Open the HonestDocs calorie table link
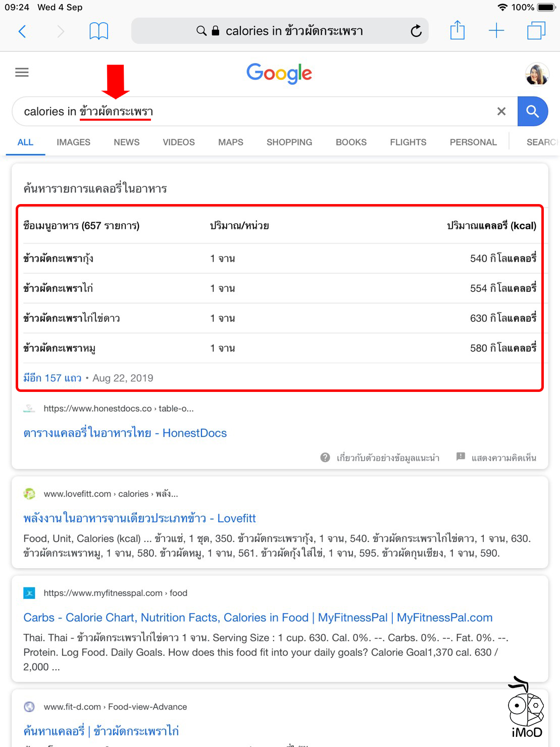The image size is (560, 747). [x=125, y=433]
